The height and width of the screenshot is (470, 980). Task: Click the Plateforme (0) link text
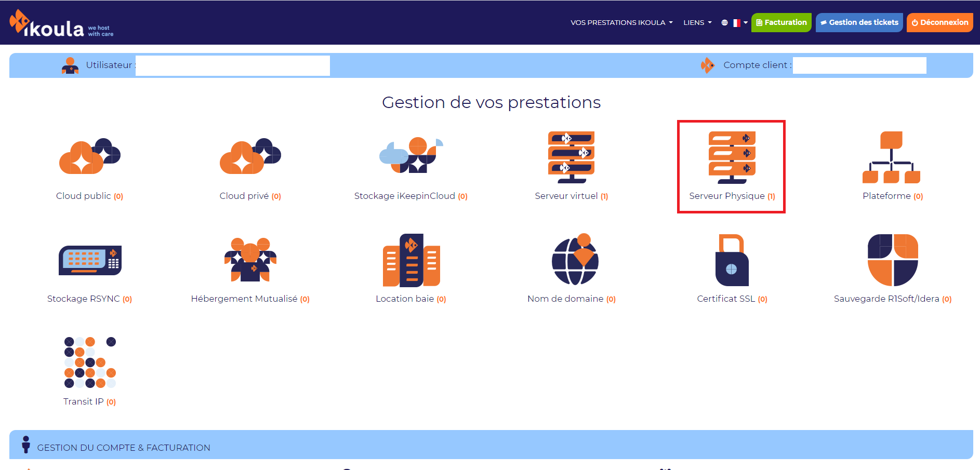(x=893, y=196)
